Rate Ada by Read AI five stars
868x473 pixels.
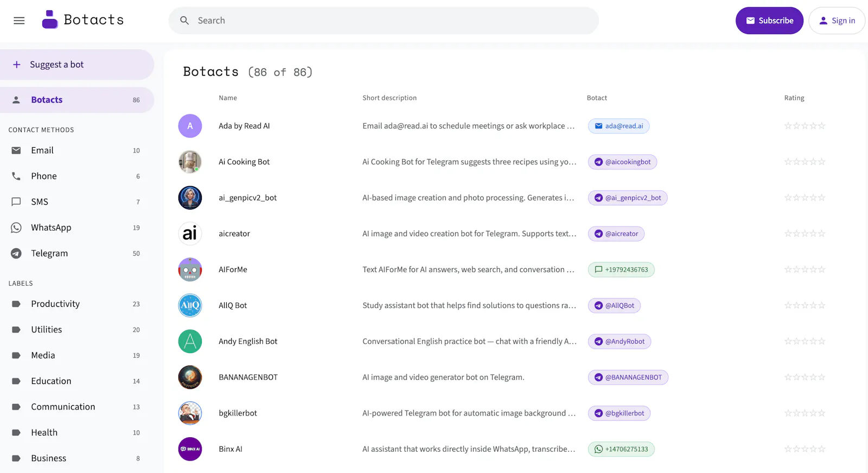click(821, 126)
